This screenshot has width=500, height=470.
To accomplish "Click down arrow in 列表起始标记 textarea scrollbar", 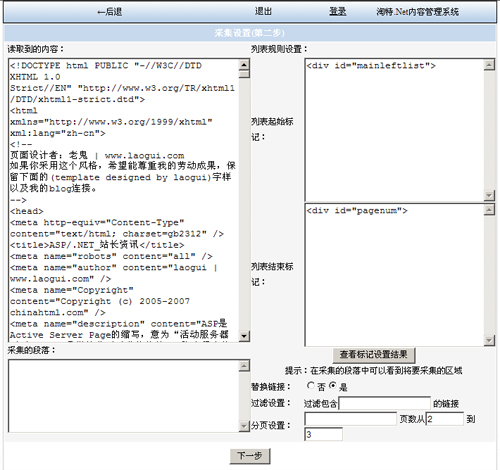I will (x=489, y=195).
